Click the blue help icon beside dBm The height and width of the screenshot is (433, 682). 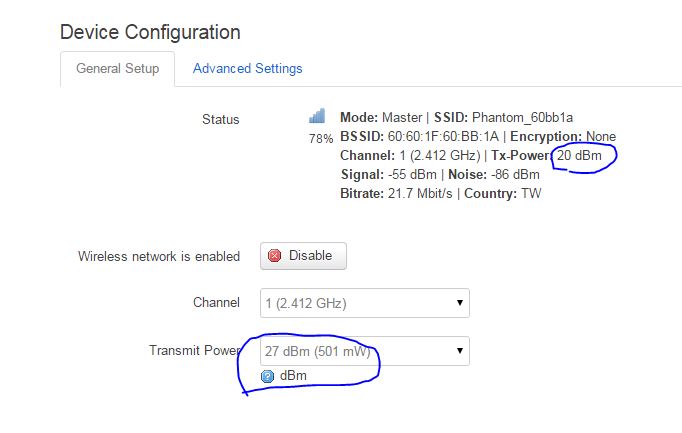[267, 376]
